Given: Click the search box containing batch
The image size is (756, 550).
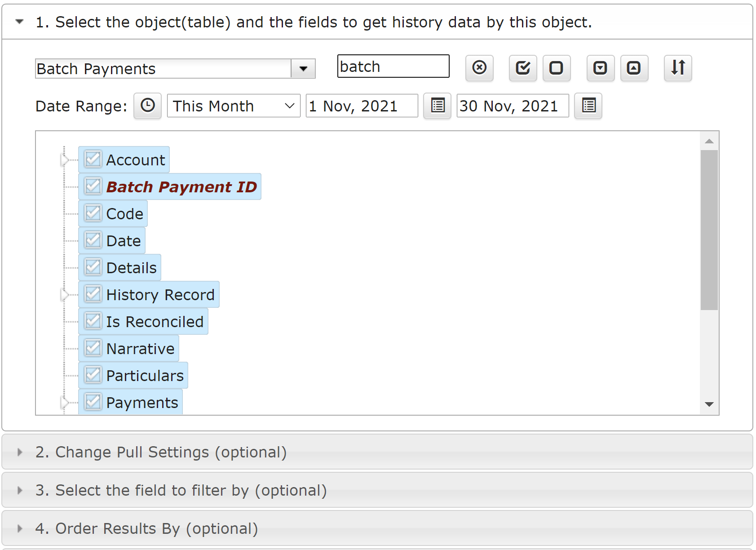Looking at the screenshot, I should [393, 67].
